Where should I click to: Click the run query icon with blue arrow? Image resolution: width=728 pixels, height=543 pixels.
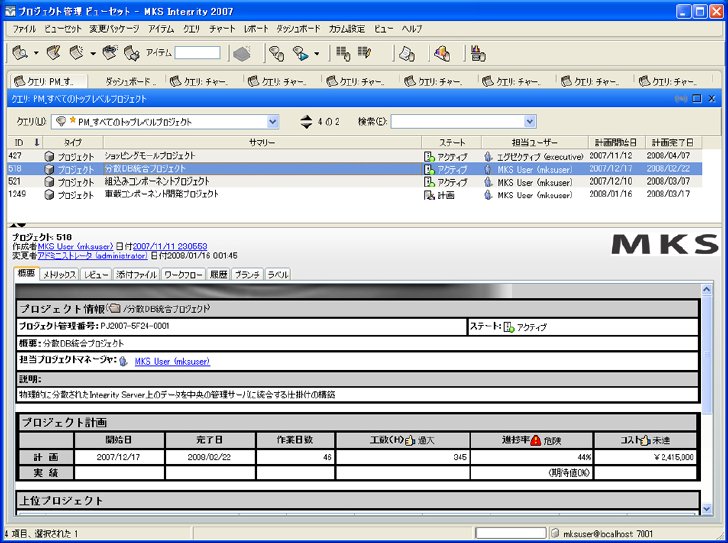click(301, 53)
